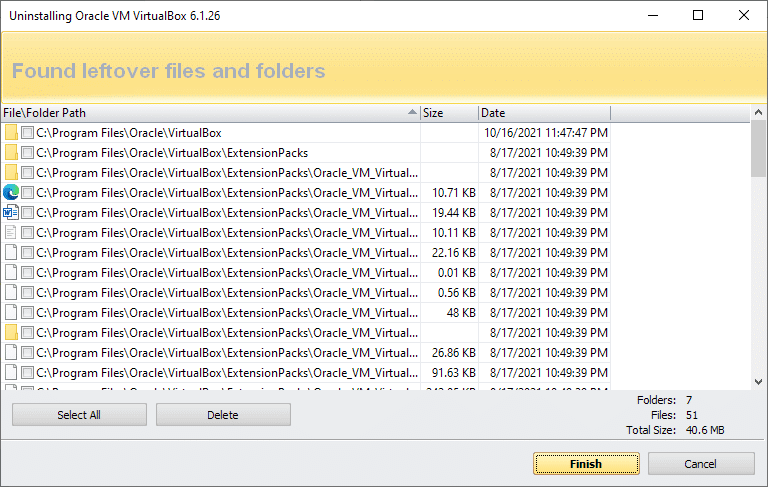Click the VirtualBox folder icon
The image size is (768, 487).
point(11,133)
